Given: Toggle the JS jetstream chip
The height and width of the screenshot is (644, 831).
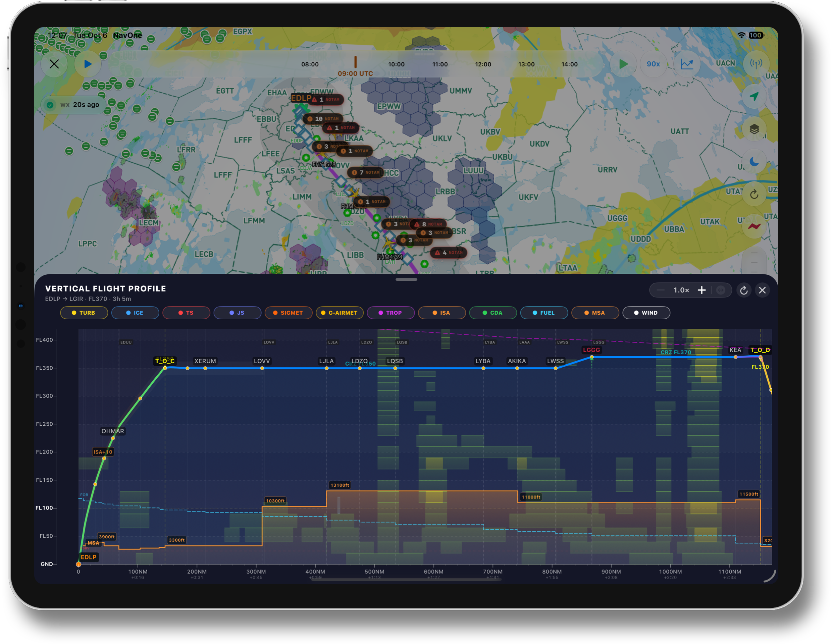Looking at the screenshot, I should [x=237, y=313].
